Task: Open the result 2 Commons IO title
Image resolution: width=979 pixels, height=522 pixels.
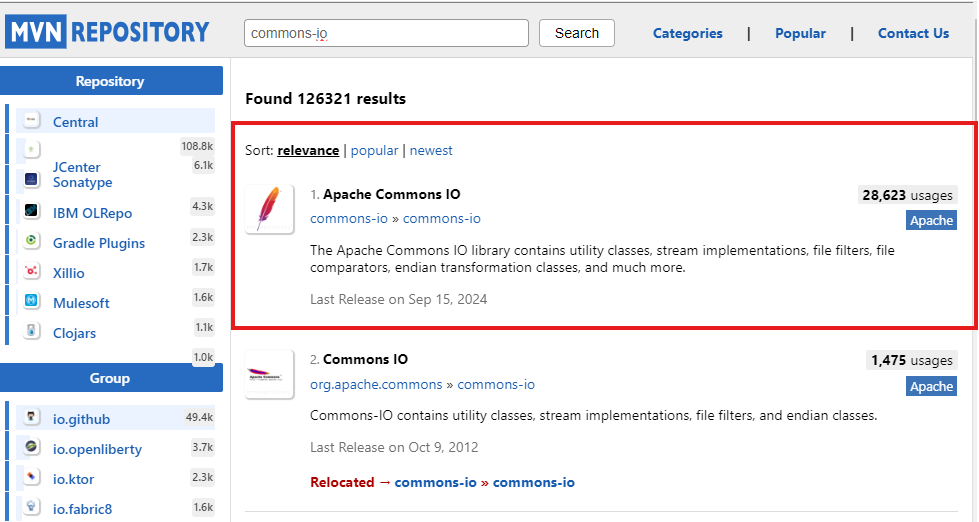Action: 365,360
